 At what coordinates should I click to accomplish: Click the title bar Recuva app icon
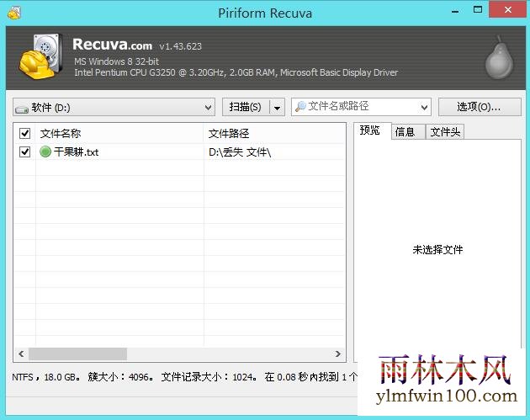tap(14, 13)
